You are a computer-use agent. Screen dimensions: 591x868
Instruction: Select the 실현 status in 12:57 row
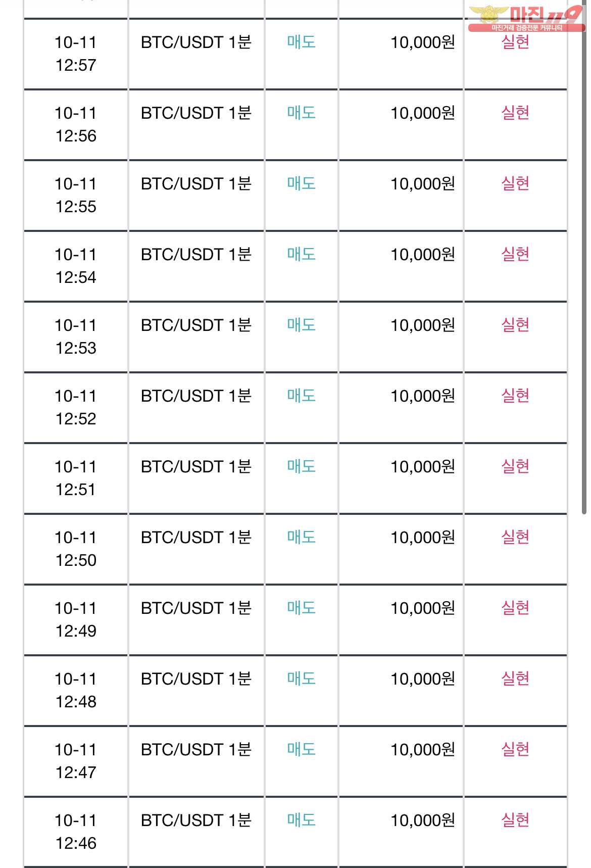point(515,42)
